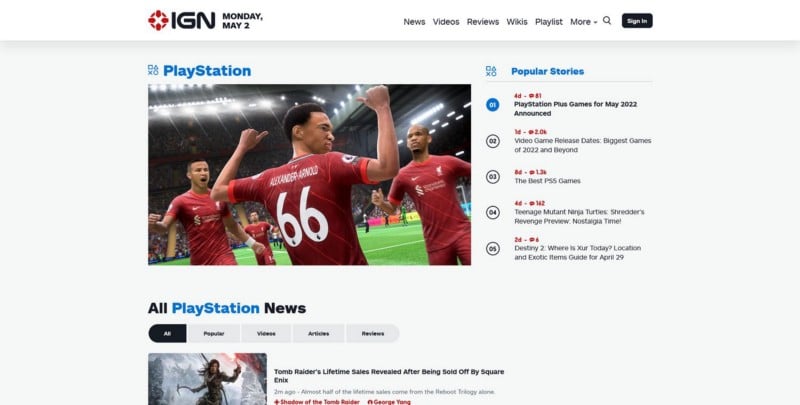Screen dimensions: 800x405
Task: Go to Videos in top navigation
Action: (446, 22)
